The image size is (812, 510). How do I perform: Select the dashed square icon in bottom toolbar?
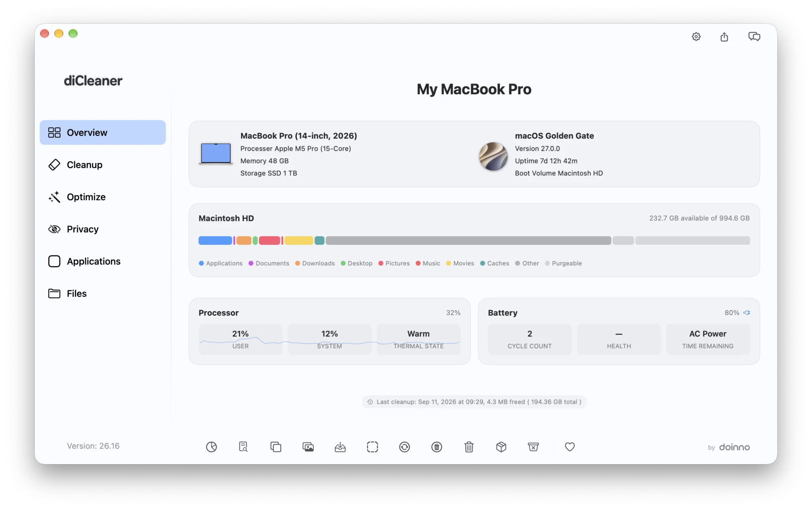[x=372, y=447]
